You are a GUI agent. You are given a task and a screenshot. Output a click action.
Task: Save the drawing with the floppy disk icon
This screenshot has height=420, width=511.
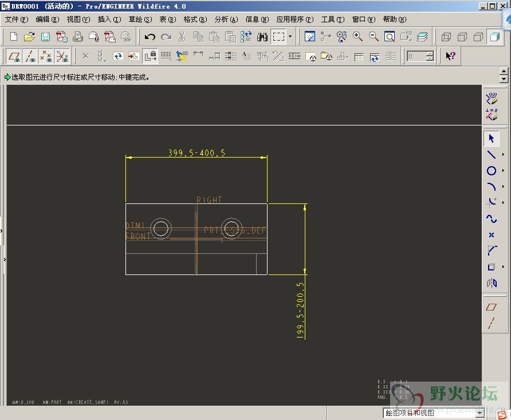(x=45, y=37)
